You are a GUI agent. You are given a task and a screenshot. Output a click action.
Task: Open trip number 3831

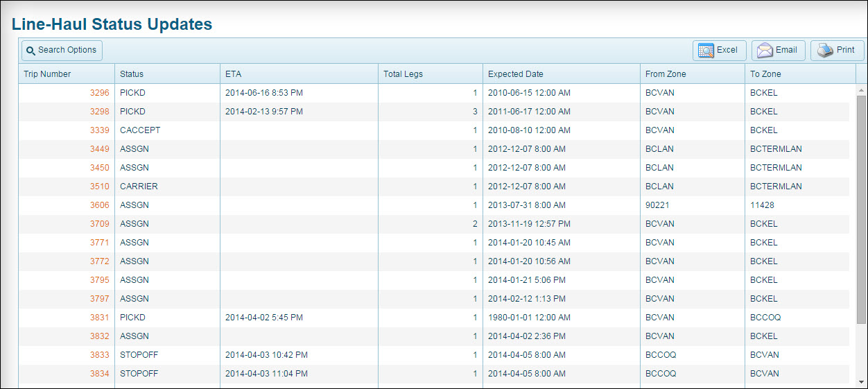(99, 318)
